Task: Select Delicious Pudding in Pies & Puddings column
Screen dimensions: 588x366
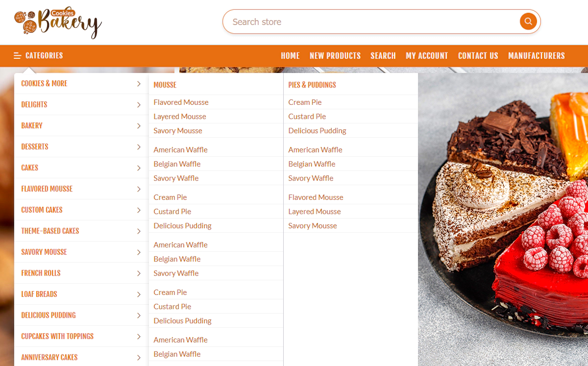Action: pos(317,130)
